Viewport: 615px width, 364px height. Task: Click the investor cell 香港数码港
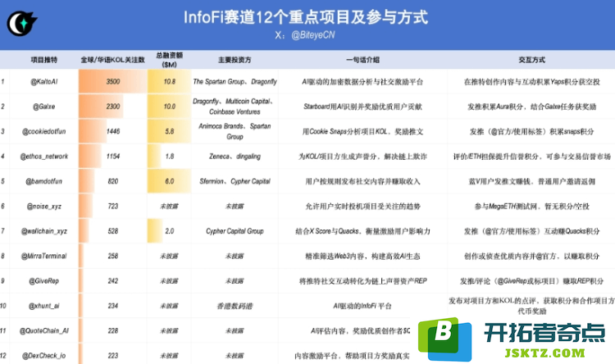(235, 306)
